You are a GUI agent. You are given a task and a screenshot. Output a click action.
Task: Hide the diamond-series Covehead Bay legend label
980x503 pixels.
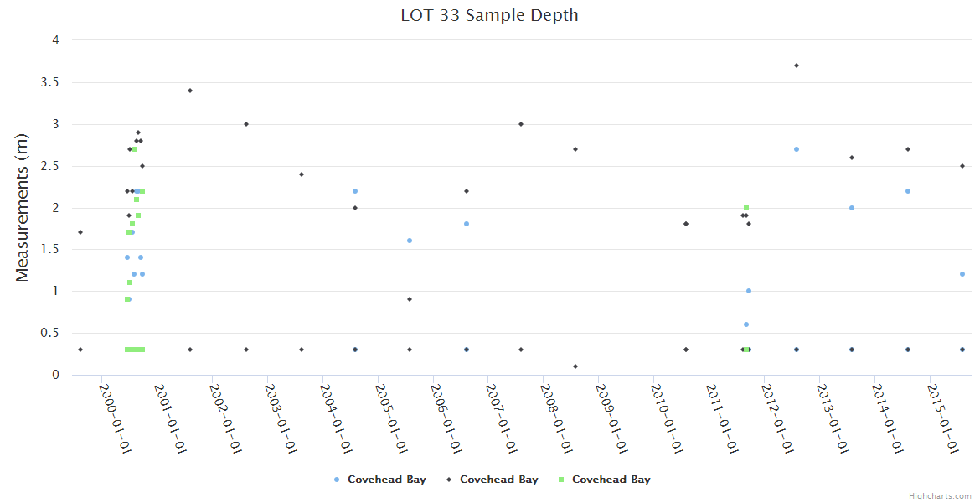tap(498, 480)
